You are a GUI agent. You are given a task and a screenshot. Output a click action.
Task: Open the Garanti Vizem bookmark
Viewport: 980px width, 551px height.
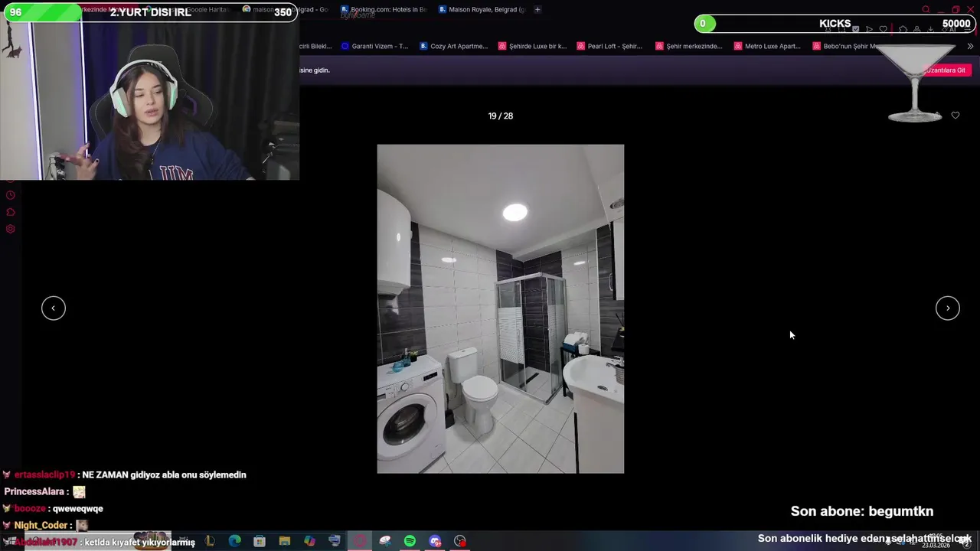pyautogui.click(x=375, y=46)
